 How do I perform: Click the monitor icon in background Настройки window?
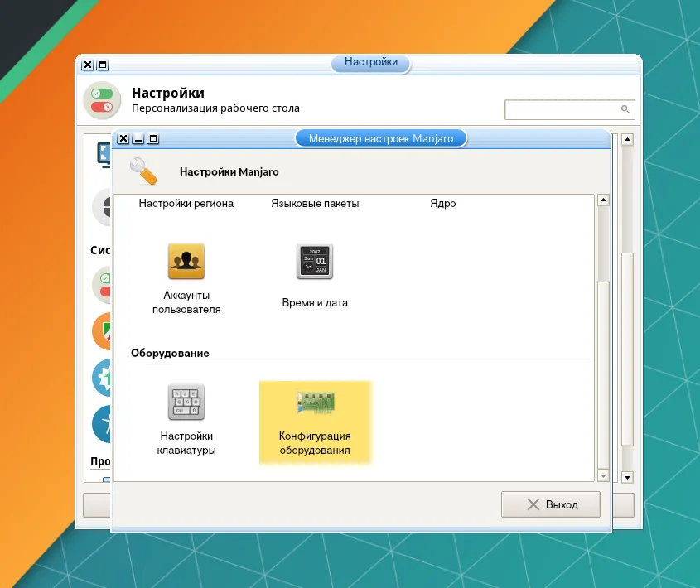(104, 155)
